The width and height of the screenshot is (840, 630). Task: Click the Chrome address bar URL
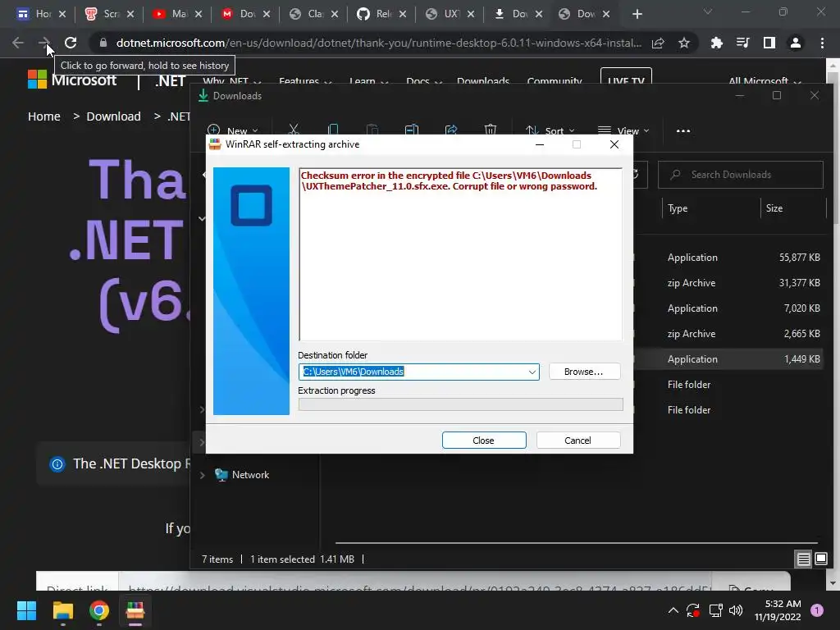tap(379, 43)
